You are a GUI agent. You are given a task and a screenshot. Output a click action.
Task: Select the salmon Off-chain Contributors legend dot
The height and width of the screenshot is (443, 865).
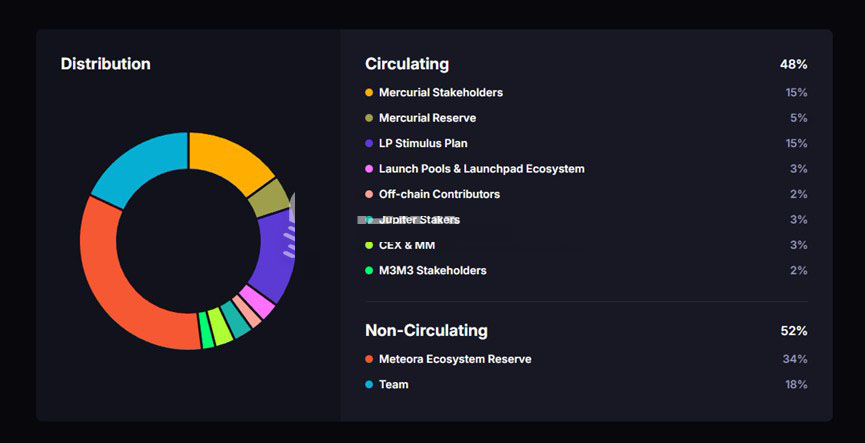click(x=369, y=195)
